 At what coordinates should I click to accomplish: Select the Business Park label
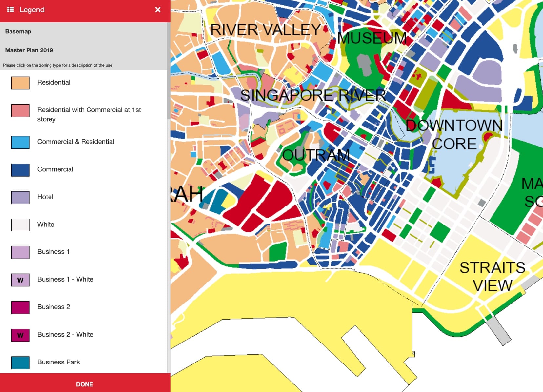[x=59, y=362]
